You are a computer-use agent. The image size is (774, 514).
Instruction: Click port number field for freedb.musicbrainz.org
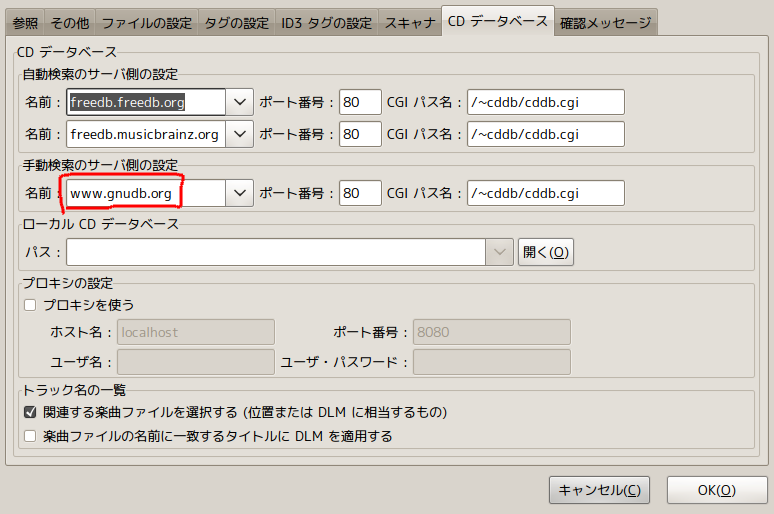360,134
